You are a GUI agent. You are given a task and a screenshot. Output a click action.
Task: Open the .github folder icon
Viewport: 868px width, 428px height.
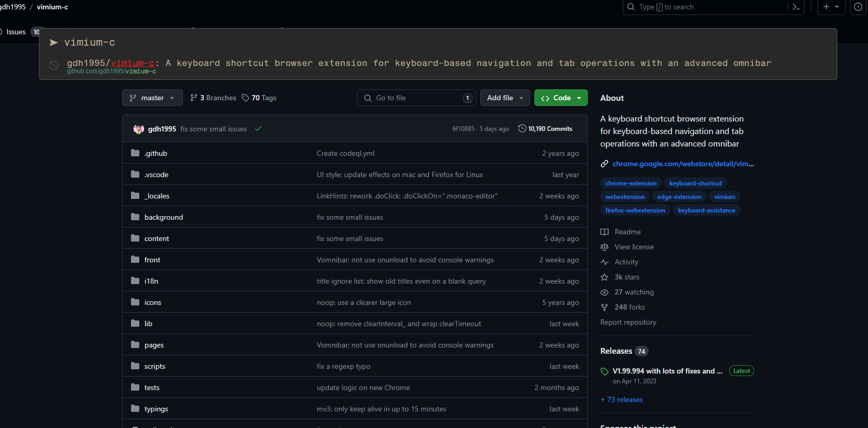pyautogui.click(x=135, y=153)
